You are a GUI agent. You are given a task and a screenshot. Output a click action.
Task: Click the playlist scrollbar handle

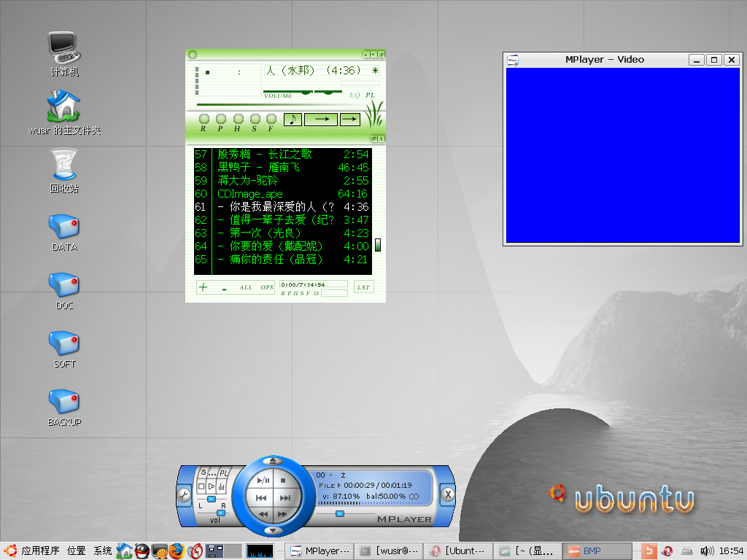point(378,245)
